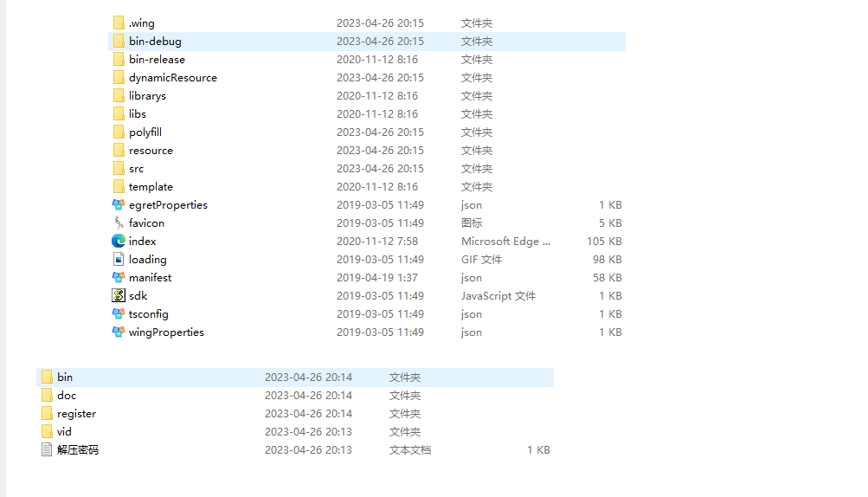Viewport: 868px width, 497px height.
Task: Select the bin-release folder name
Action: pyautogui.click(x=157, y=60)
